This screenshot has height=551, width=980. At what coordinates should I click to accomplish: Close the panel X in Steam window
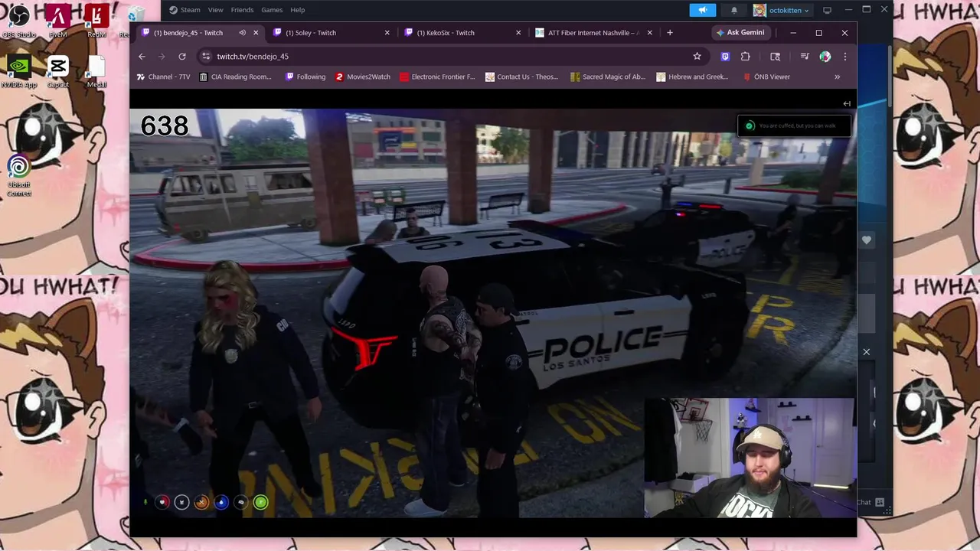coord(867,352)
